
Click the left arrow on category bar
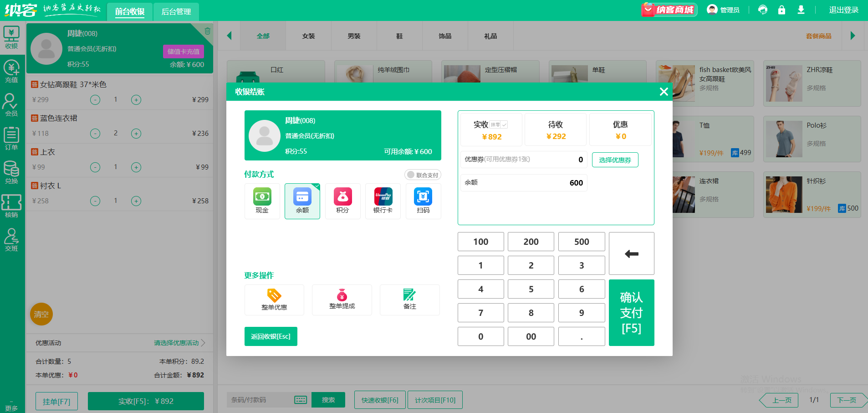click(229, 36)
